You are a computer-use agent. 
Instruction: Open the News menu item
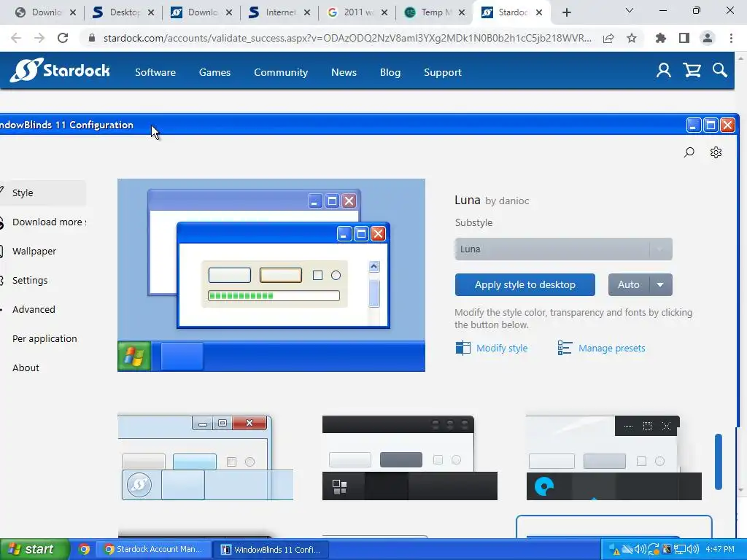(x=344, y=72)
